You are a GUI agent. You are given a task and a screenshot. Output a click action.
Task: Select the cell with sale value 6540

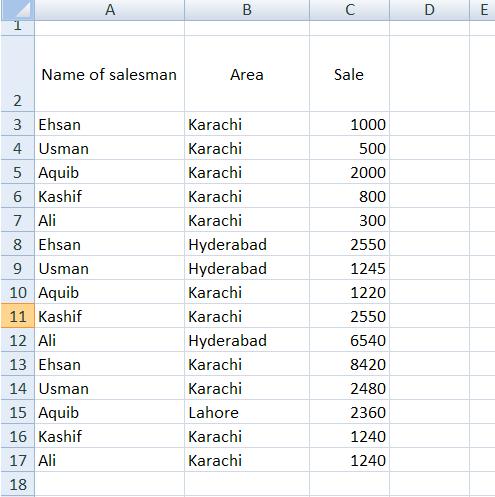coord(349,340)
